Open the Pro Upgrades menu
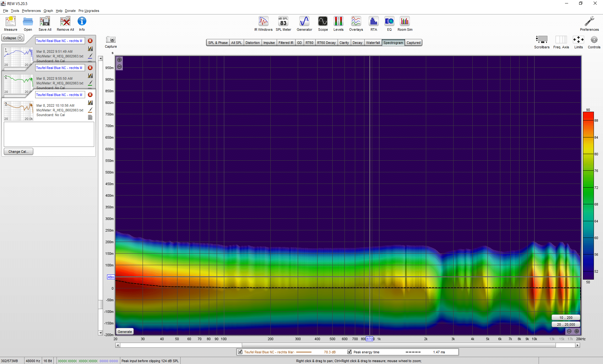This screenshot has height=364, width=603. coord(89,11)
